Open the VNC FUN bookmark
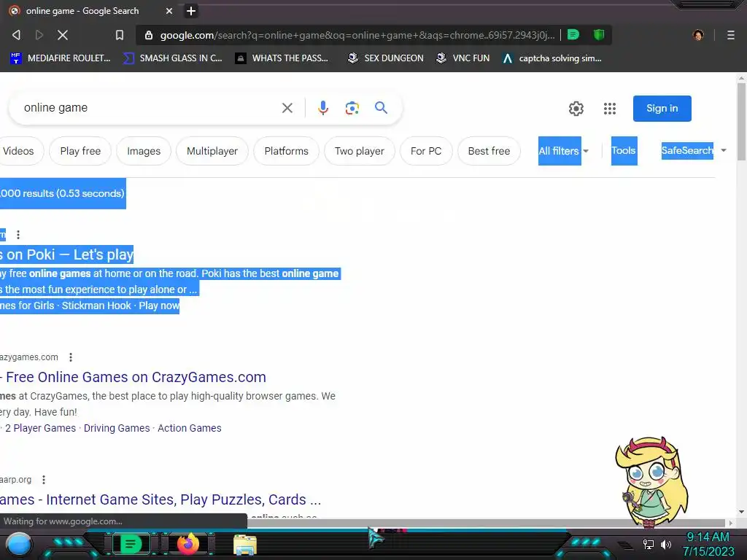The height and width of the screenshot is (560, 747). pos(463,58)
